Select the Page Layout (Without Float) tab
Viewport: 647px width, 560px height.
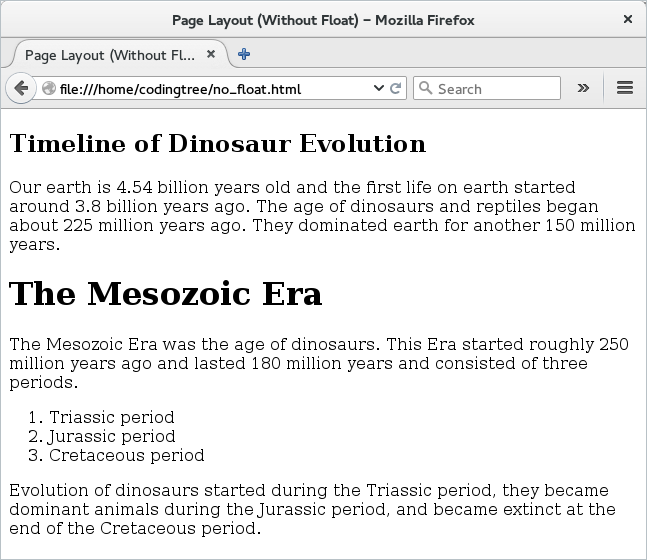(110, 55)
